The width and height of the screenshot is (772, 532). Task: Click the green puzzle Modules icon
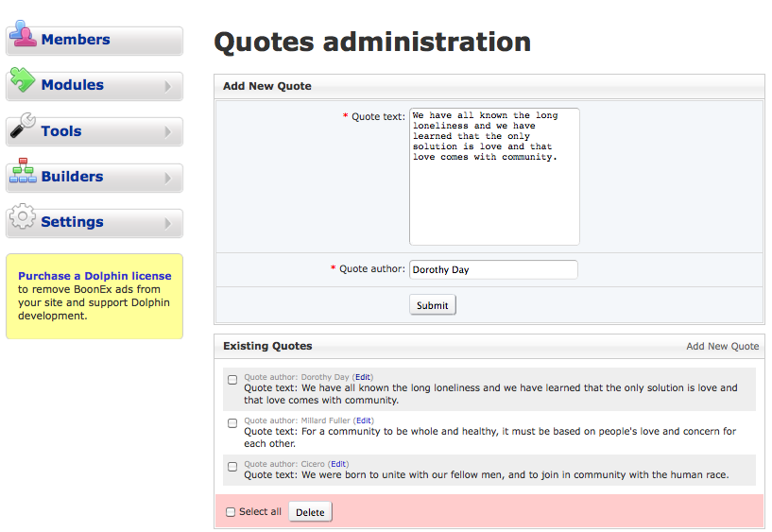pos(23,81)
